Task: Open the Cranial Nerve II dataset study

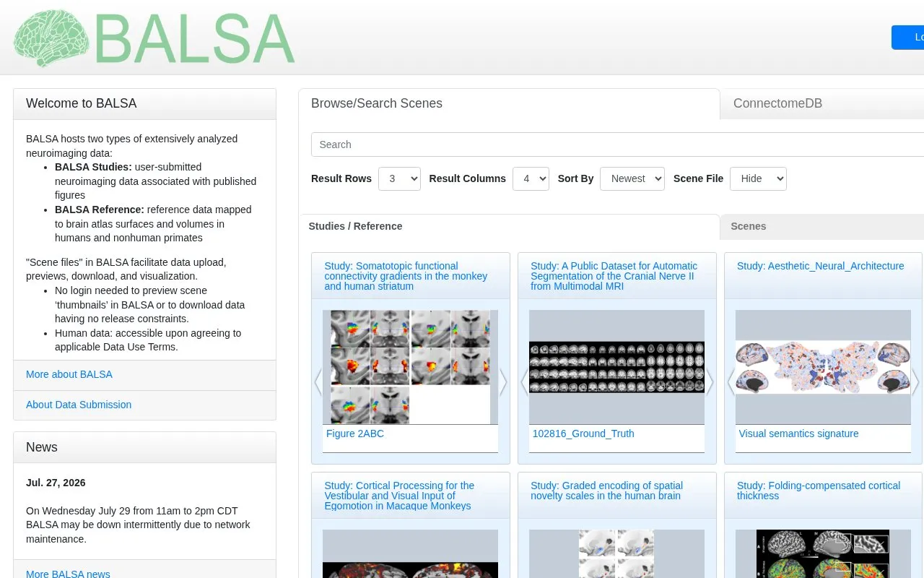Action: pos(614,276)
